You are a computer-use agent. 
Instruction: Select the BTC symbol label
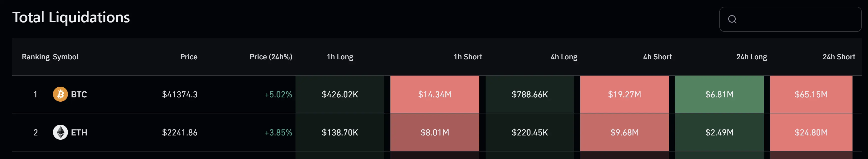click(79, 94)
